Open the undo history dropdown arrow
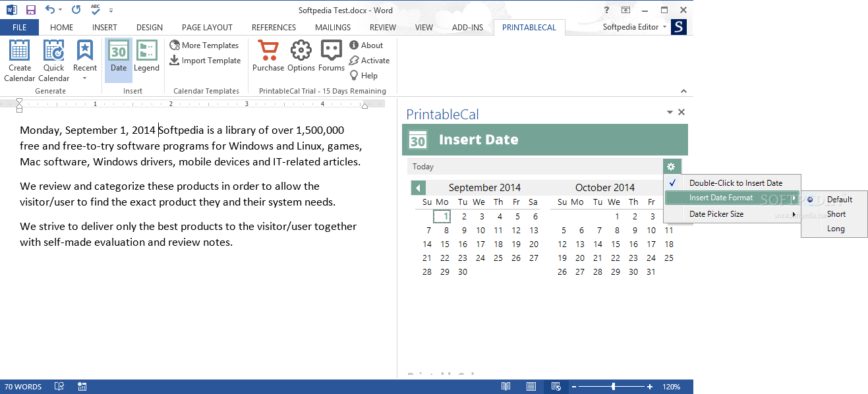The width and height of the screenshot is (868, 394). coord(60,10)
